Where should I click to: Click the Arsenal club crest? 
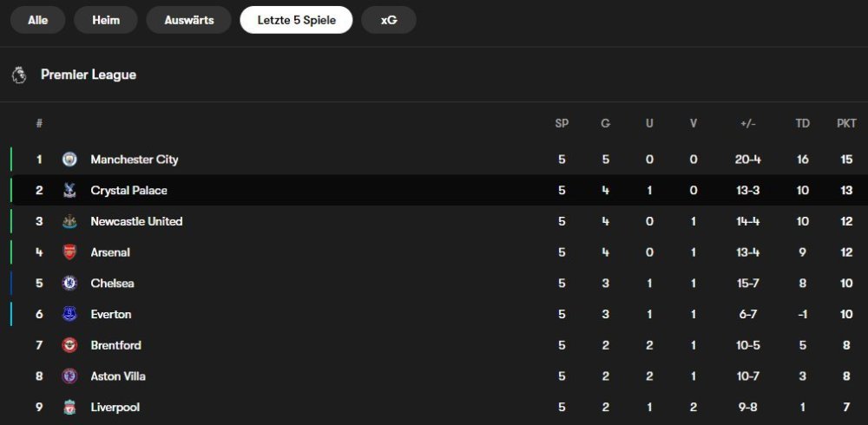tap(69, 252)
